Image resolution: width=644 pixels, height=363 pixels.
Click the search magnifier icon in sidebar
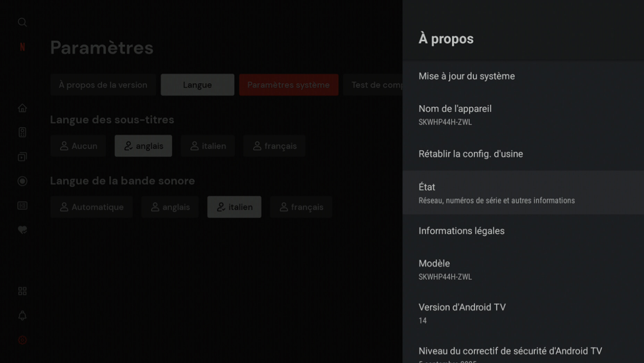point(22,23)
